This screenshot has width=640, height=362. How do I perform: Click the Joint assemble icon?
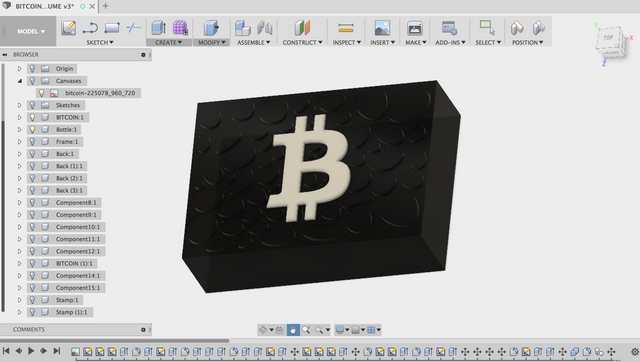tap(264, 28)
